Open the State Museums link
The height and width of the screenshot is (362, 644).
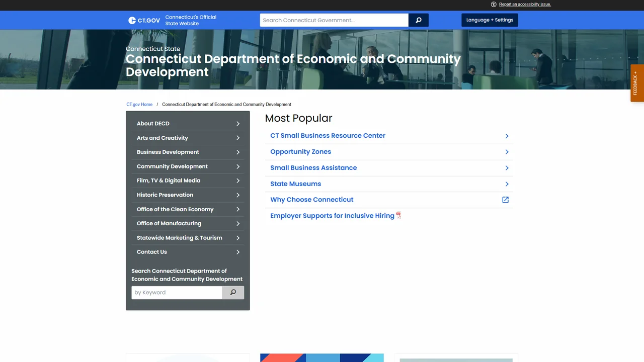pos(295,184)
